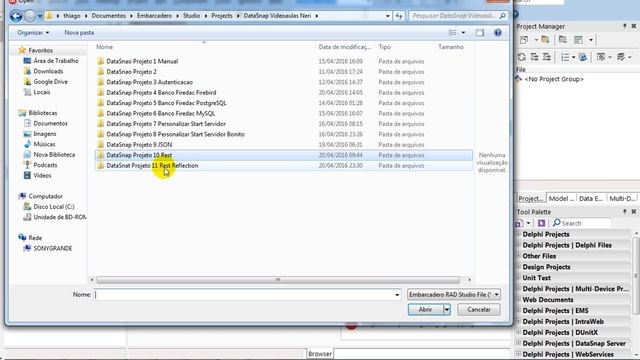640x360 pixels.
Task: Switch to the Data E... tab
Action: (x=591, y=198)
